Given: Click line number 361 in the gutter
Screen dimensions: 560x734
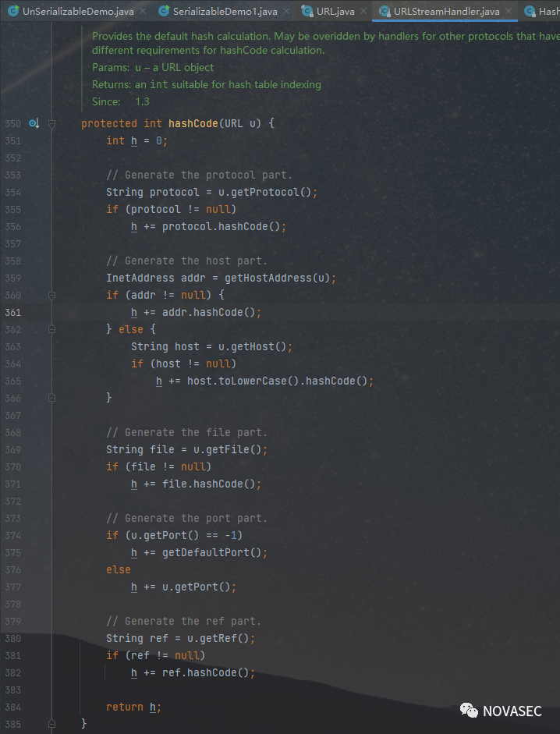Looking at the screenshot, I should (13, 312).
